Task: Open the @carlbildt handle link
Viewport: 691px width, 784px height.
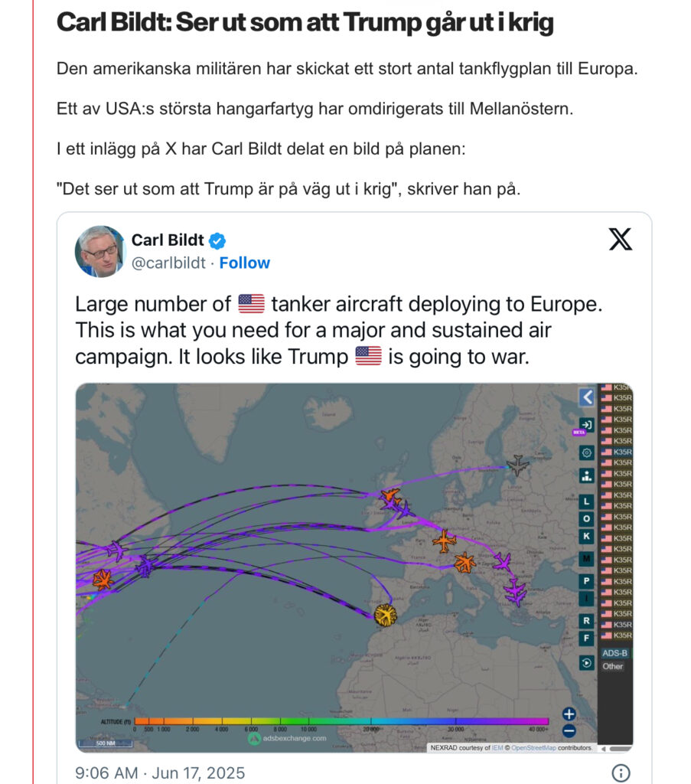Action: [168, 263]
